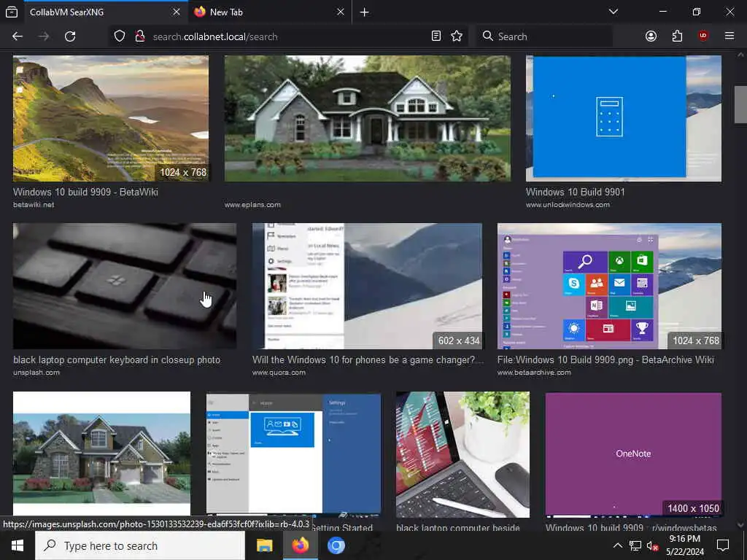Bookmark this page with the star
The image size is (747, 560).
click(457, 36)
